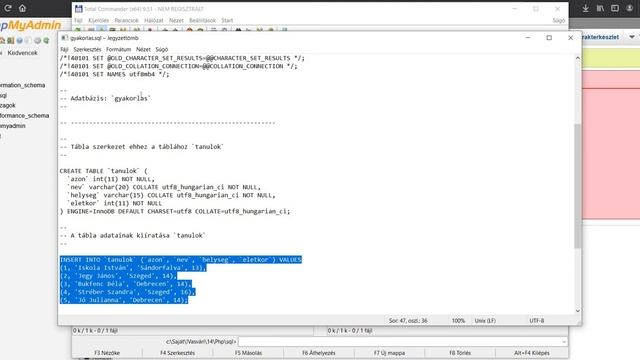The width and height of the screenshot is (640, 360).
Task: Click the Unix (LF) status bar entry
Action: coord(485,321)
